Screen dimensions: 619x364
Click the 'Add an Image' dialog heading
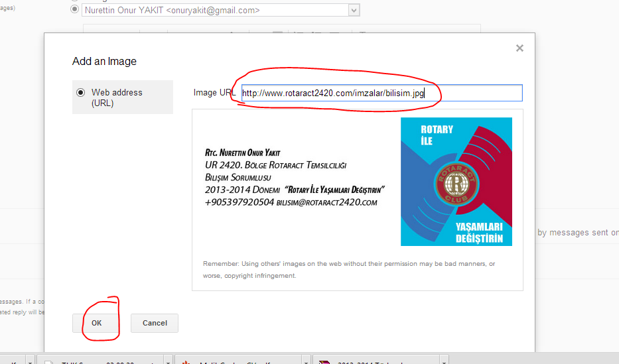point(104,62)
